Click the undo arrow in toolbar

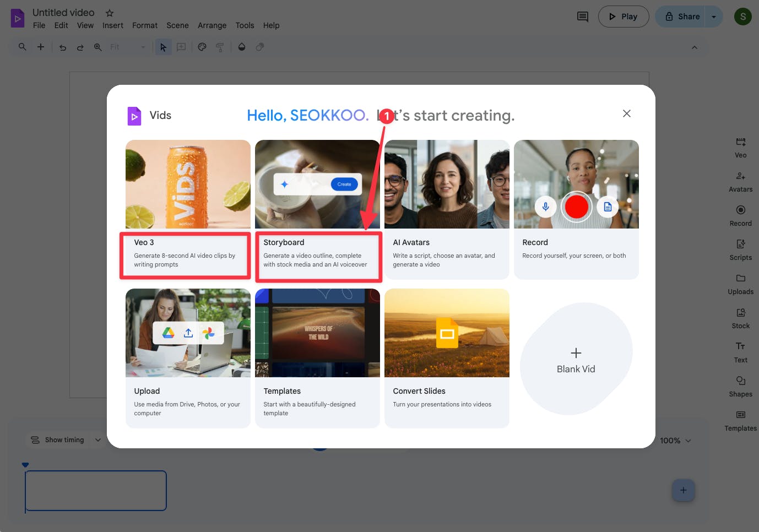(x=63, y=47)
